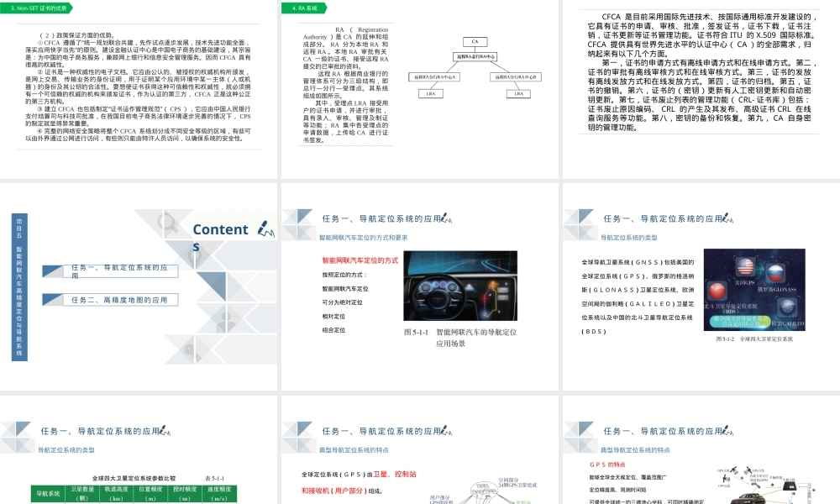
Task: Click the 授时精度 table header cell
Action: pyautogui.click(x=185, y=494)
